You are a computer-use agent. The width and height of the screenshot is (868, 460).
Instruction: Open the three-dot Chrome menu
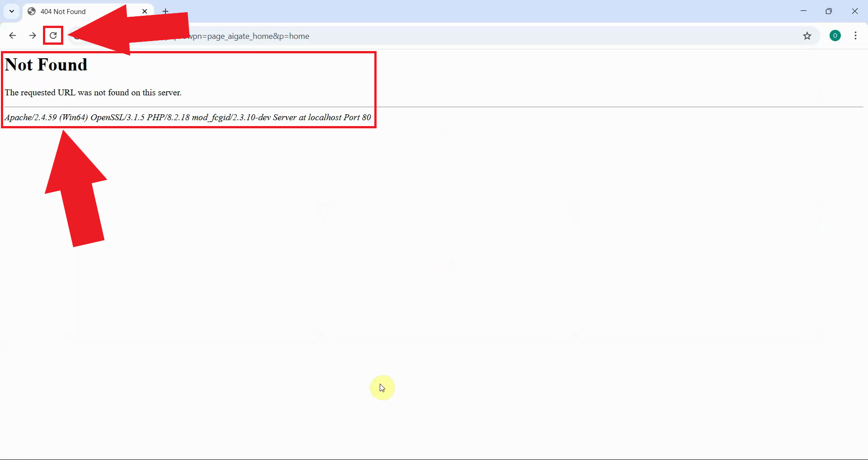[x=856, y=35]
